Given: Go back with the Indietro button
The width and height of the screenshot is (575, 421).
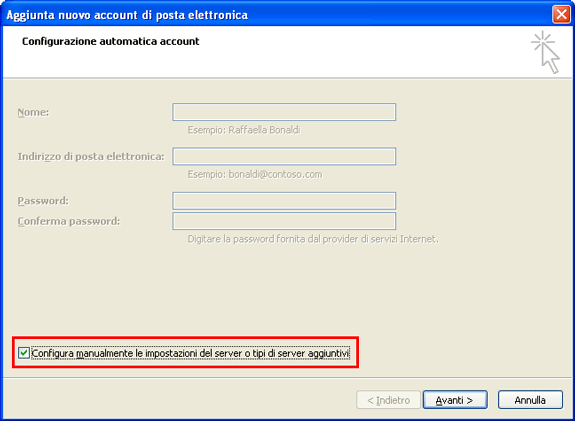Looking at the screenshot, I should (x=388, y=400).
